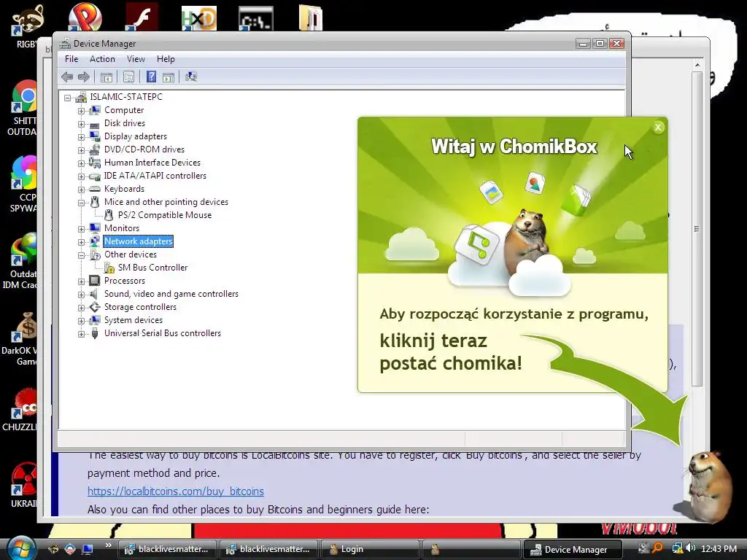747x560 pixels.
Task: Expand the Network adapters category
Action: 82,242
